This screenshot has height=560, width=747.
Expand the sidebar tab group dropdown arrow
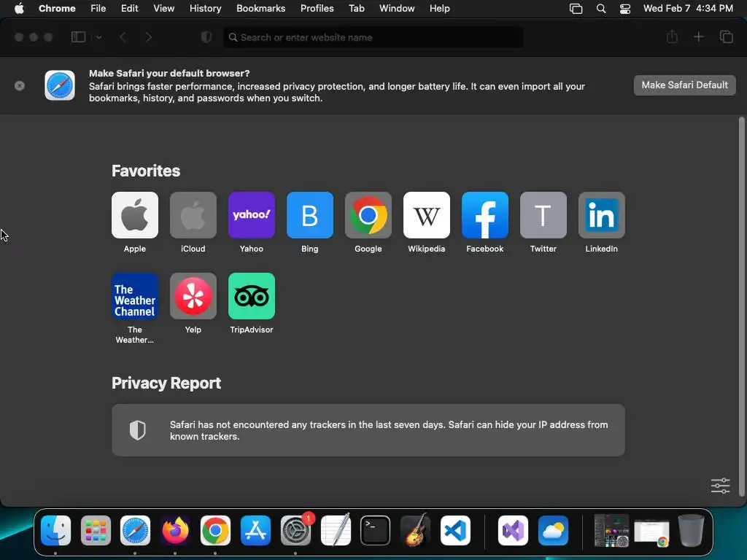[x=99, y=37]
